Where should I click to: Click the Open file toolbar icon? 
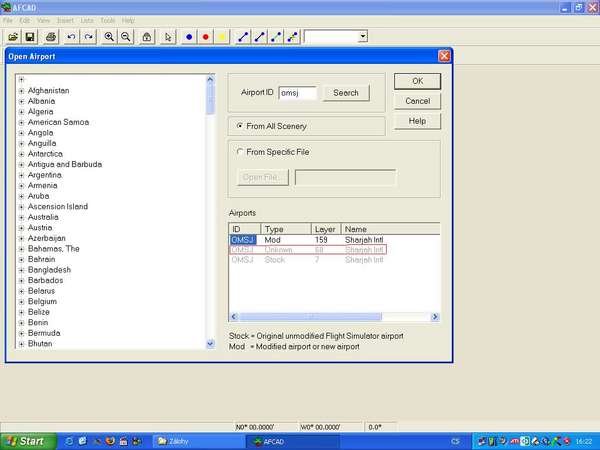[13, 36]
